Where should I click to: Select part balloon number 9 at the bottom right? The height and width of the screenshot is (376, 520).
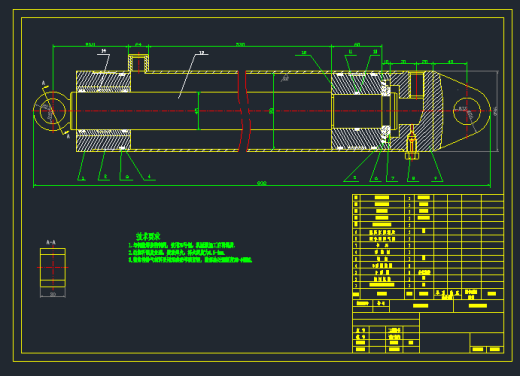click(435, 178)
